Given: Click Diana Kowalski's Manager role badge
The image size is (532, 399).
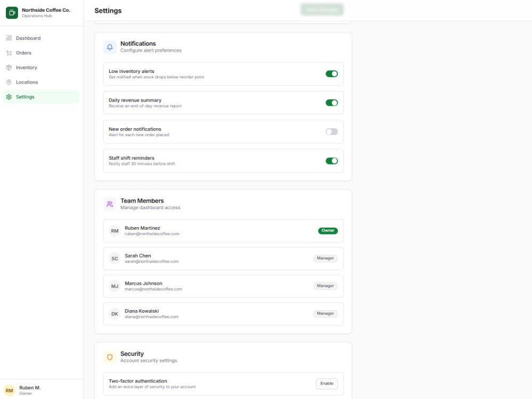Looking at the screenshot, I should pyautogui.click(x=326, y=313).
